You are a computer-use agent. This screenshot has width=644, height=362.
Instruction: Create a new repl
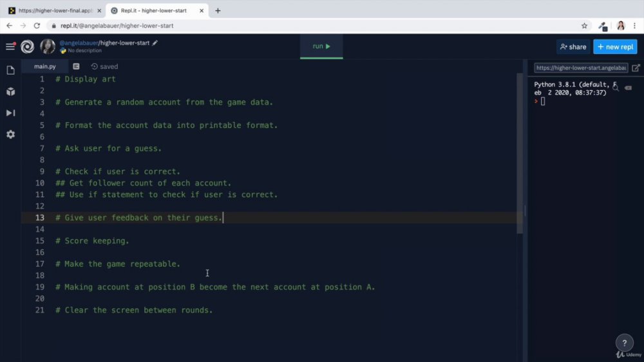click(x=615, y=47)
